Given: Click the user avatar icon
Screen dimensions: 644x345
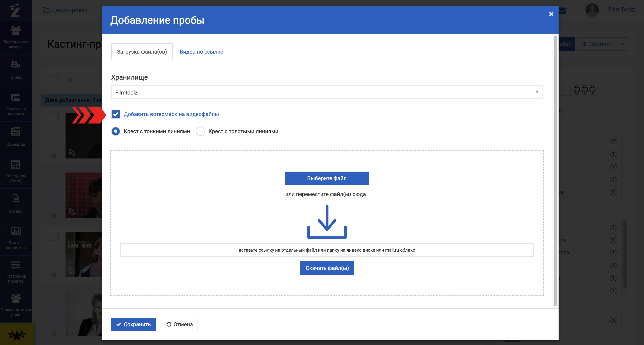Looking at the screenshot, I should [592, 10].
